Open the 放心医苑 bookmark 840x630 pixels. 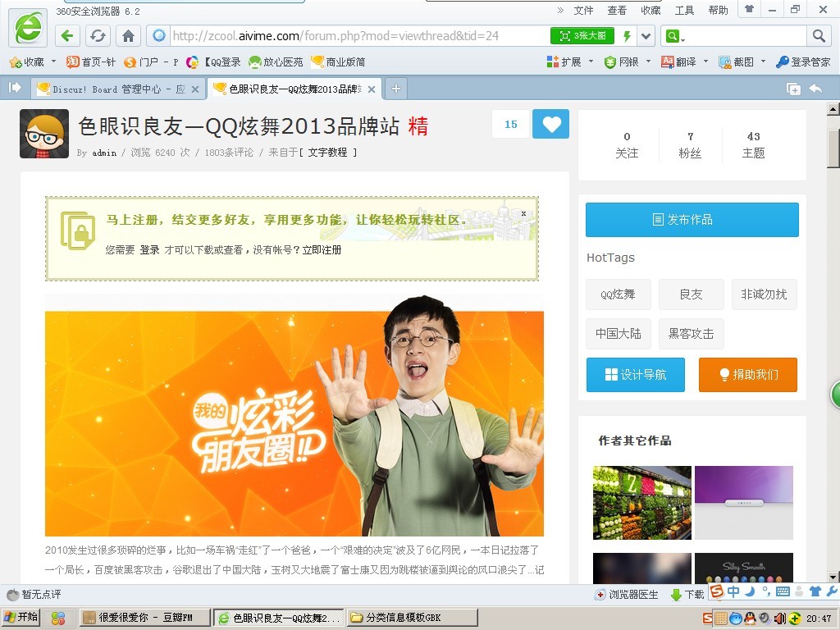[276, 62]
